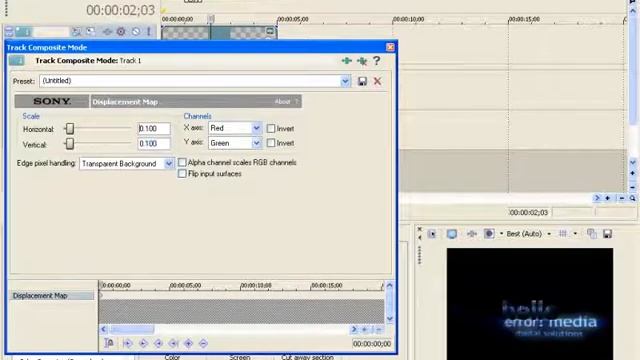Click the Vertical scale value field

pyautogui.click(x=154, y=144)
